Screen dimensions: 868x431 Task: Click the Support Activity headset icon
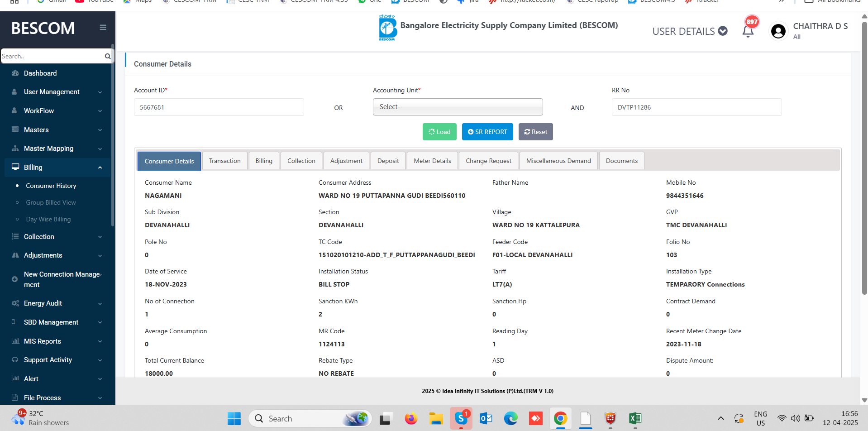pos(15,359)
